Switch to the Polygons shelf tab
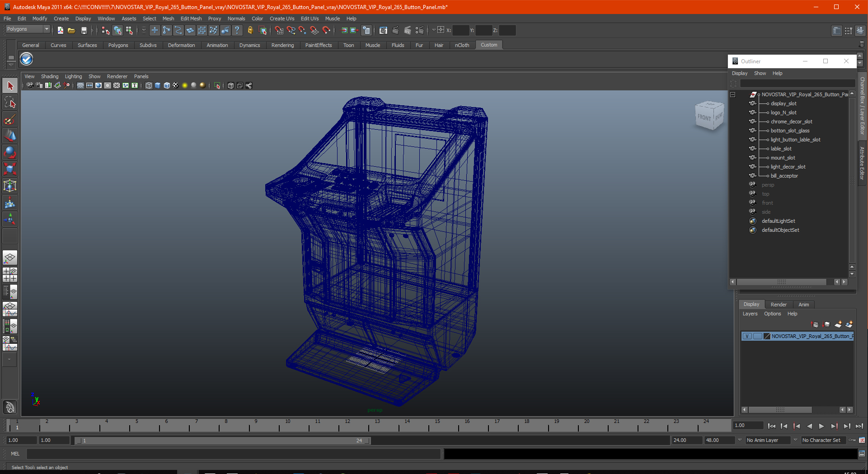868x474 pixels. [118, 45]
